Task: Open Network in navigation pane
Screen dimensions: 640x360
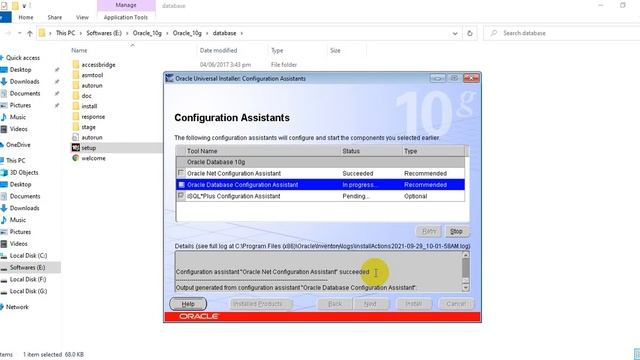Action: tap(17, 307)
